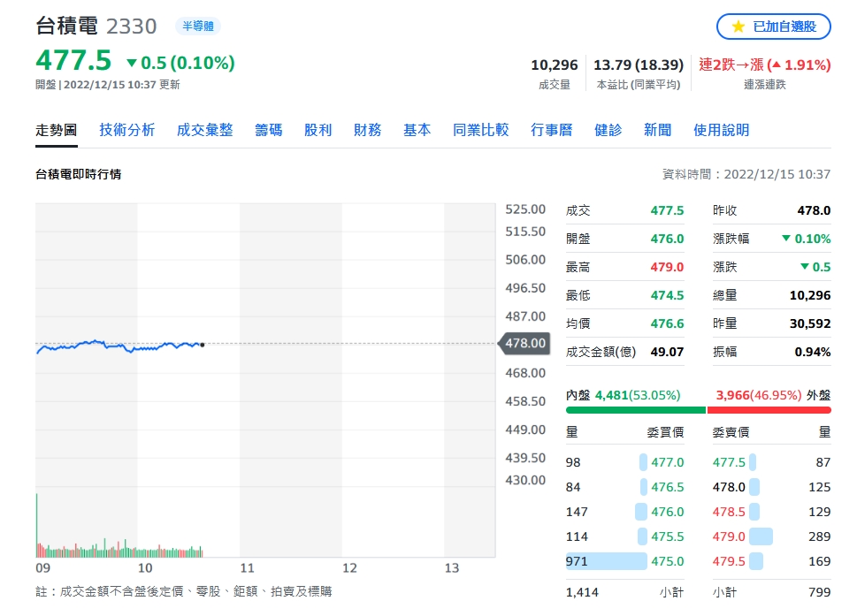
Task: Click the red outer-volume bar segment
Action: pos(769,409)
